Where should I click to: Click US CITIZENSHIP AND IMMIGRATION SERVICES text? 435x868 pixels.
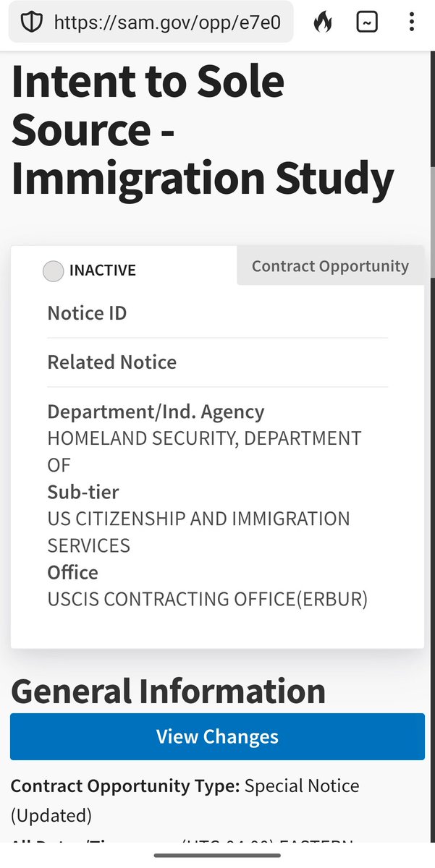tap(198, 519)
